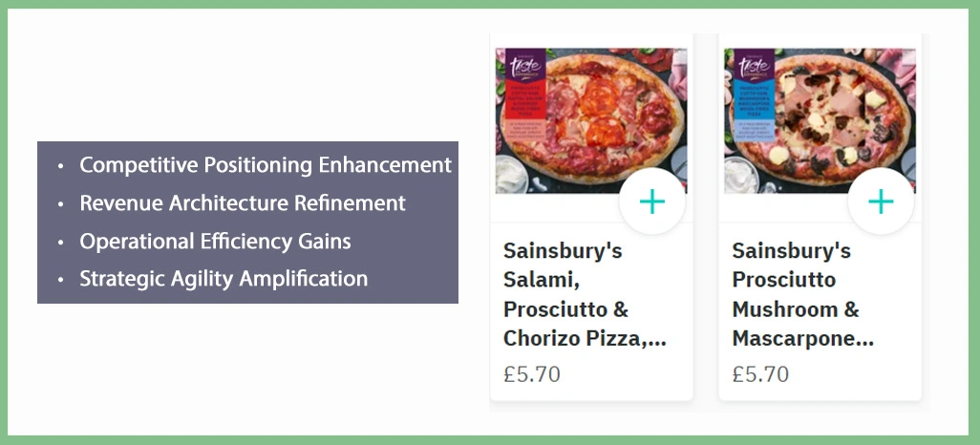
Task: Add Salami, Prosciutto & Chorizo Pizza to basket
Action: (651, 201)
